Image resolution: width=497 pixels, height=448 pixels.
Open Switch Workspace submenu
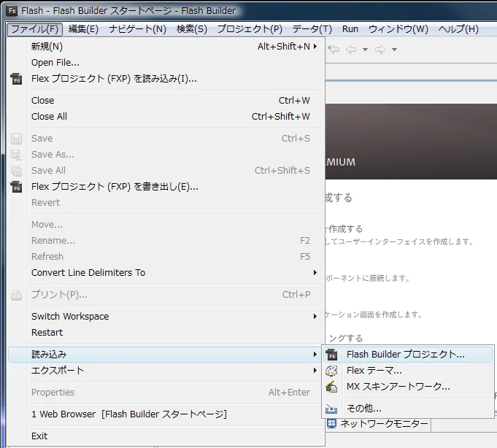(x=166, y=316)
